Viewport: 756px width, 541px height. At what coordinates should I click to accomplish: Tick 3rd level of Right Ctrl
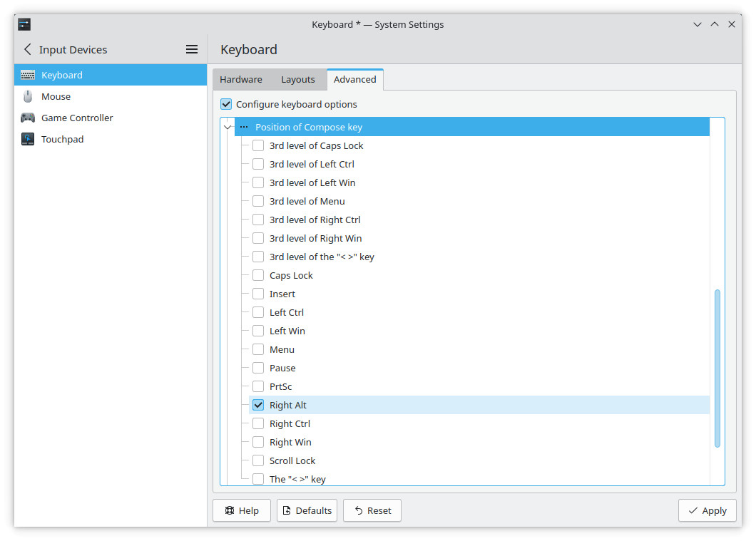(258, 220)
